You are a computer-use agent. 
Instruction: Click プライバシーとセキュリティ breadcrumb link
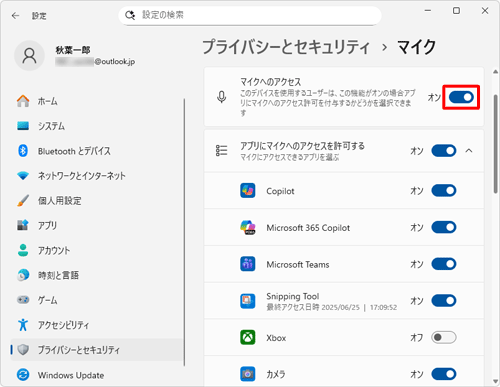(286, 47)
